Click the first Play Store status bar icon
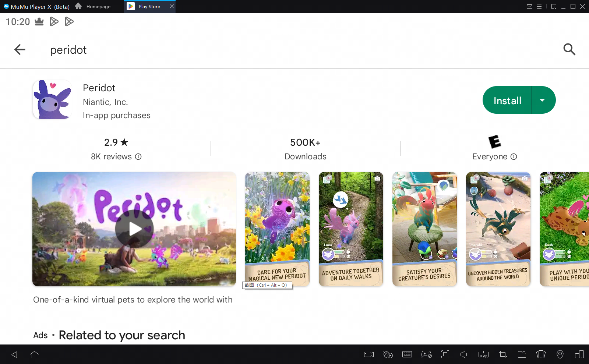 click(54, 22)
